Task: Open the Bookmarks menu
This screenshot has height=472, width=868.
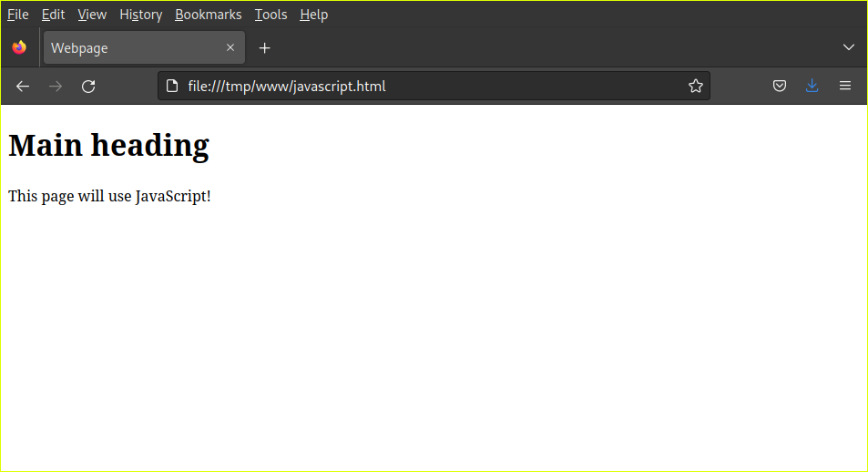Action: point(209,15)
